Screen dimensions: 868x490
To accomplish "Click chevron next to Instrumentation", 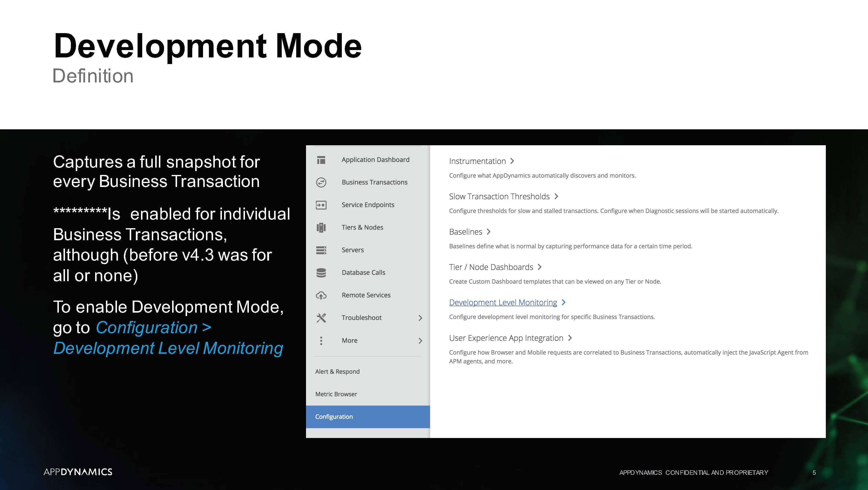I will (x=512, y=161).
